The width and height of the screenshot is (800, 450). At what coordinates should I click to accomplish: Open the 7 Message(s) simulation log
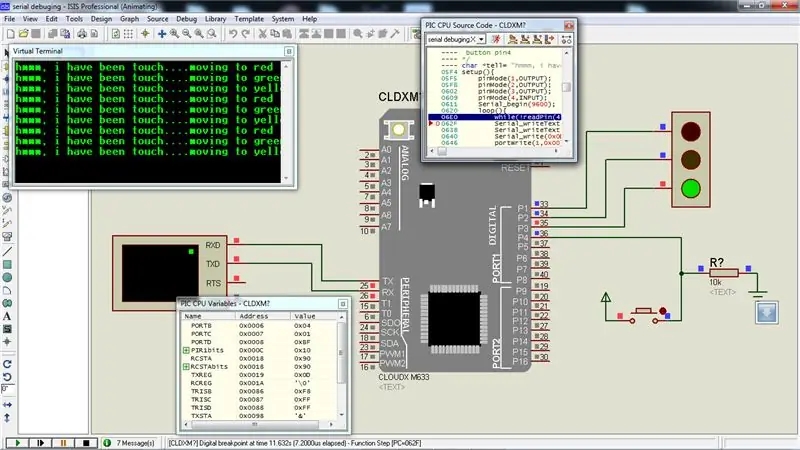point(130,443)
